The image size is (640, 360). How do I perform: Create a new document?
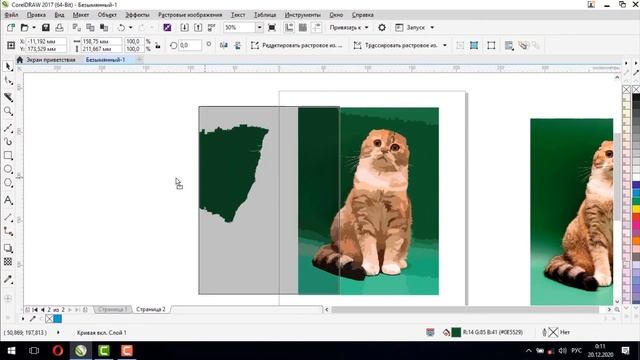11,27
